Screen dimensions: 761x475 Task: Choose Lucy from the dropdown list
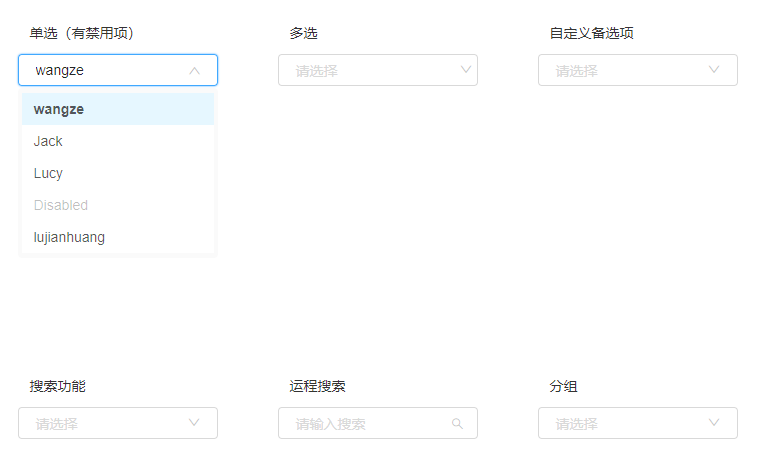pyautogui.click(x=118, y=173)
